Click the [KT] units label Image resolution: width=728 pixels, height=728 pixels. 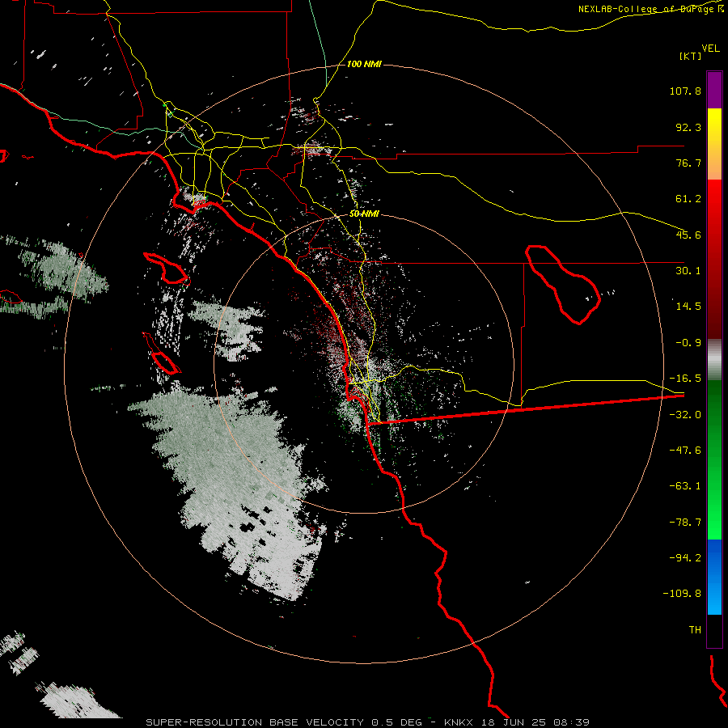691,56
